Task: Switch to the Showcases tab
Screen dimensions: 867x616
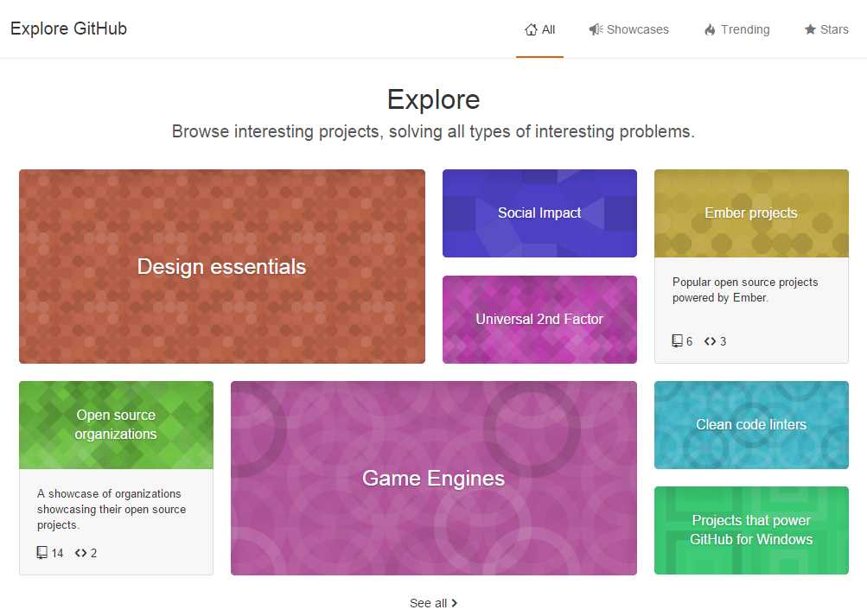Action: tap(637, 29)
